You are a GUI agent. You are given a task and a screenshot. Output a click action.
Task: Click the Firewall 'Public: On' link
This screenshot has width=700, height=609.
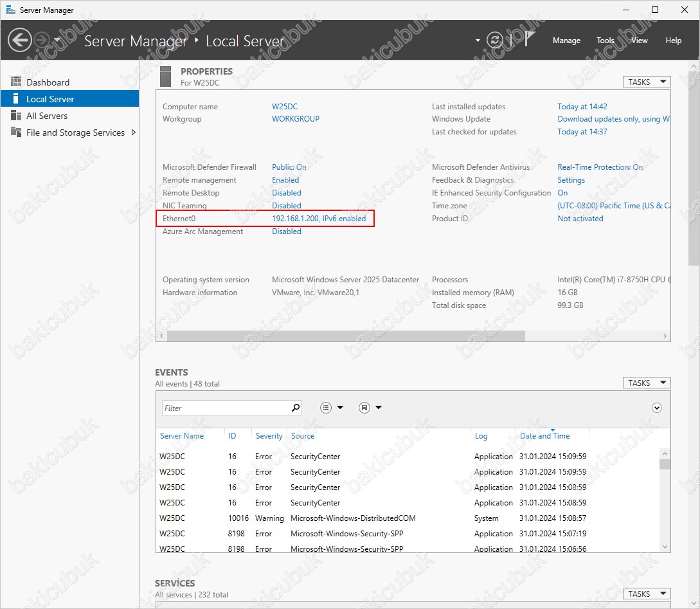point(289,167)
